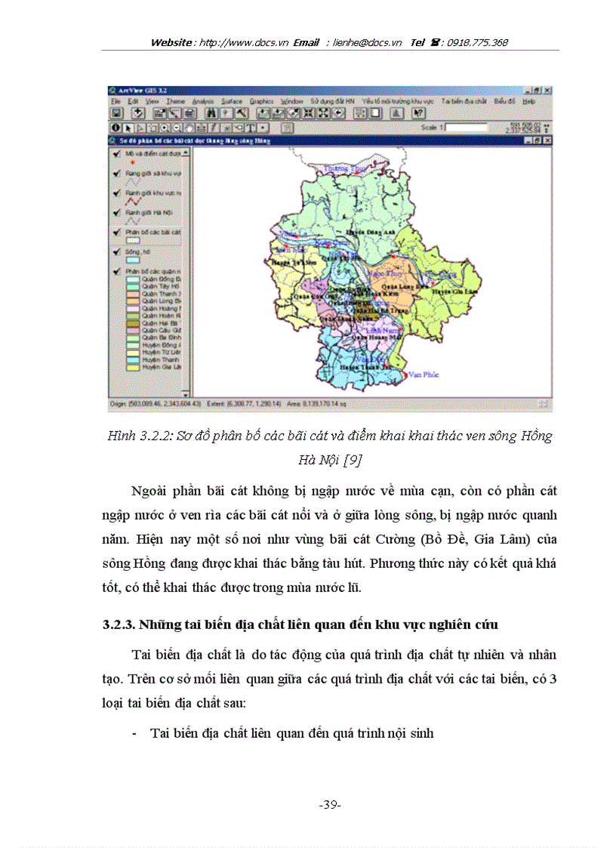Viewport: 616px width, 848px height.
Task: Activate the Pan tool
Action: [x=189, y=128]
